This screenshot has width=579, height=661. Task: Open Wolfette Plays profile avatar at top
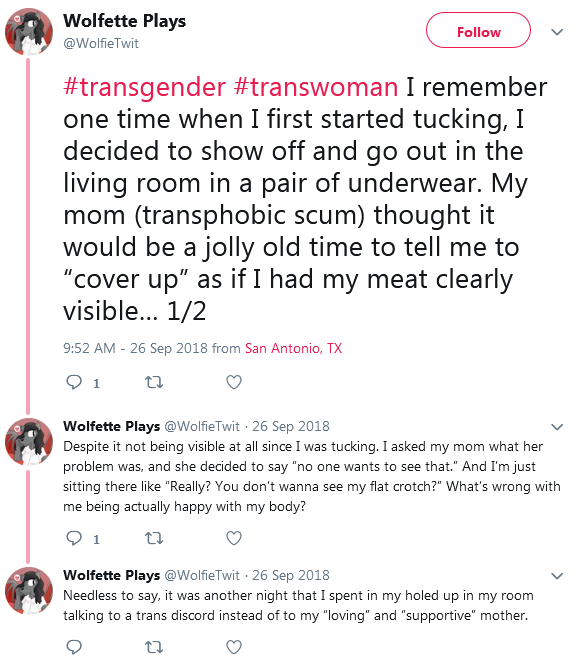pyautogui.click(x=29, y=32)
